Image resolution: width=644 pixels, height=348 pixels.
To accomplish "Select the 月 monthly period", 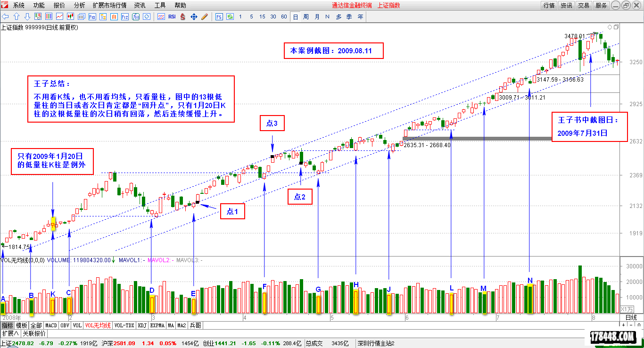I will pyautogui.click(x=317, y=17).
